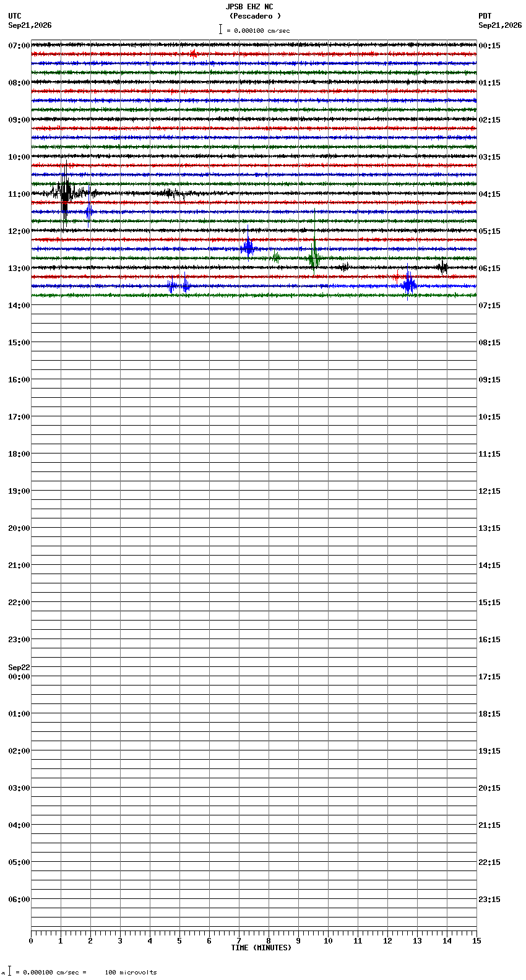Click the 18:00 UTC row label

[19, 454]
